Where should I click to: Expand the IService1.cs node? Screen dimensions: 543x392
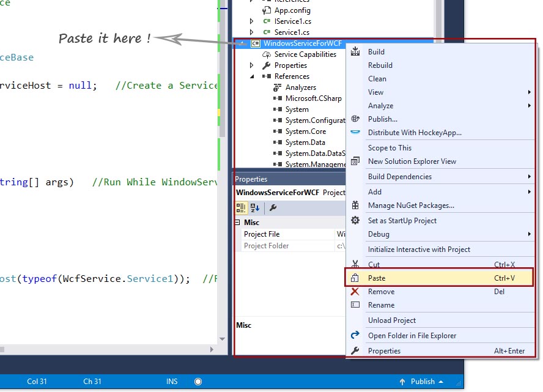[252, 21]
